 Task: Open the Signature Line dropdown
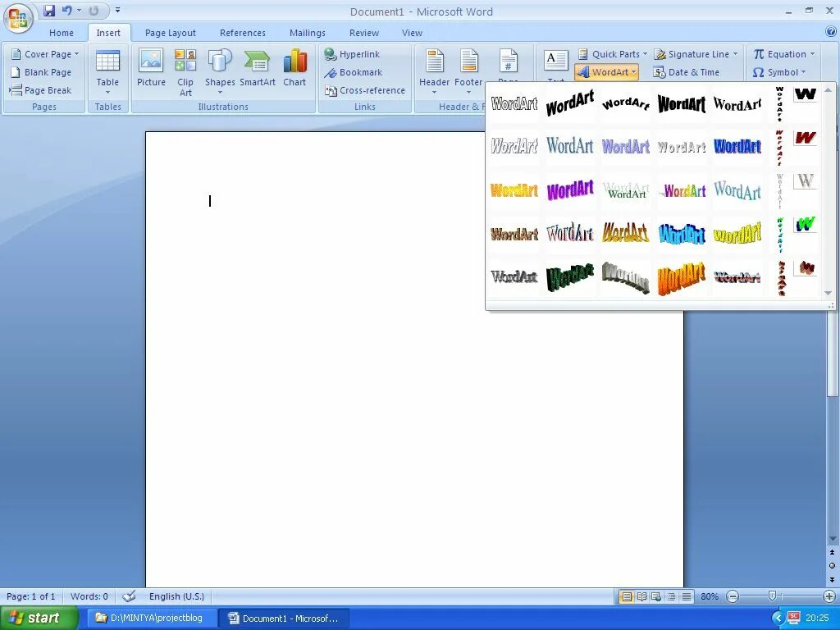(x=696, y=54)
